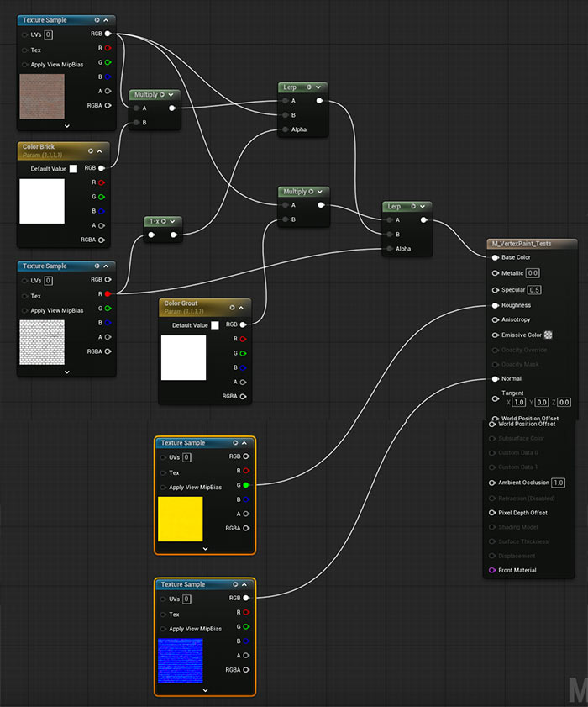588x707 pixels.
Task: Click the Emissive Color swatch
Action: click(548, 335)
